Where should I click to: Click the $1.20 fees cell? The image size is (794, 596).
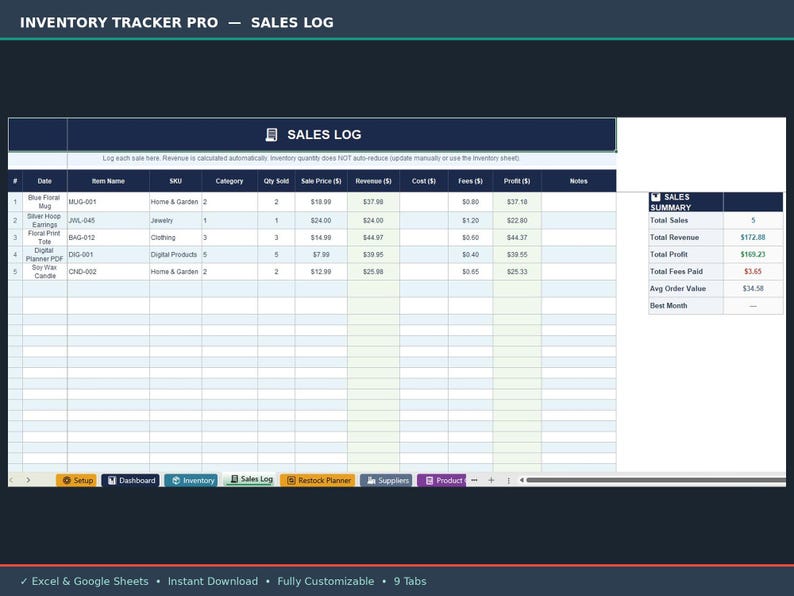pyautogui.click(x=470, y=220)
